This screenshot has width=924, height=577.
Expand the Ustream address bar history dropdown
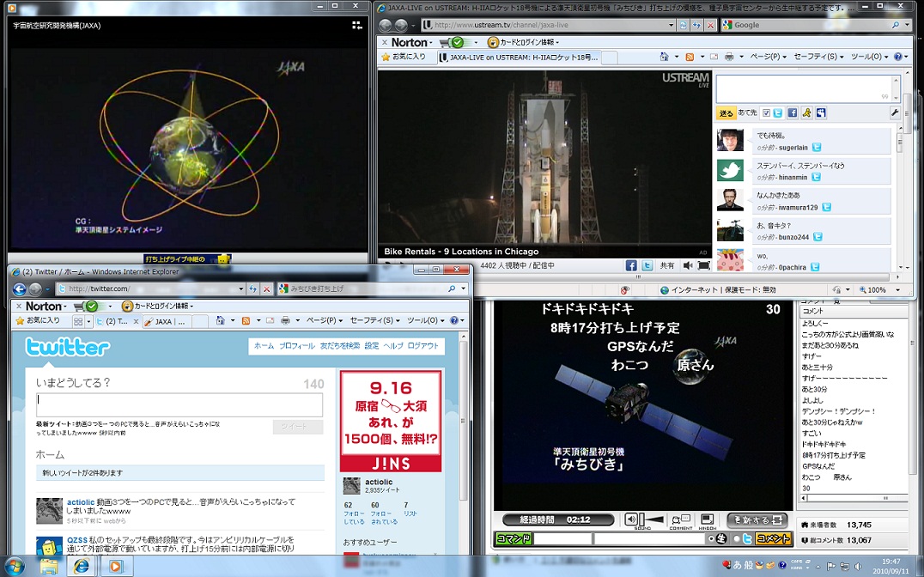pos(671,25)
